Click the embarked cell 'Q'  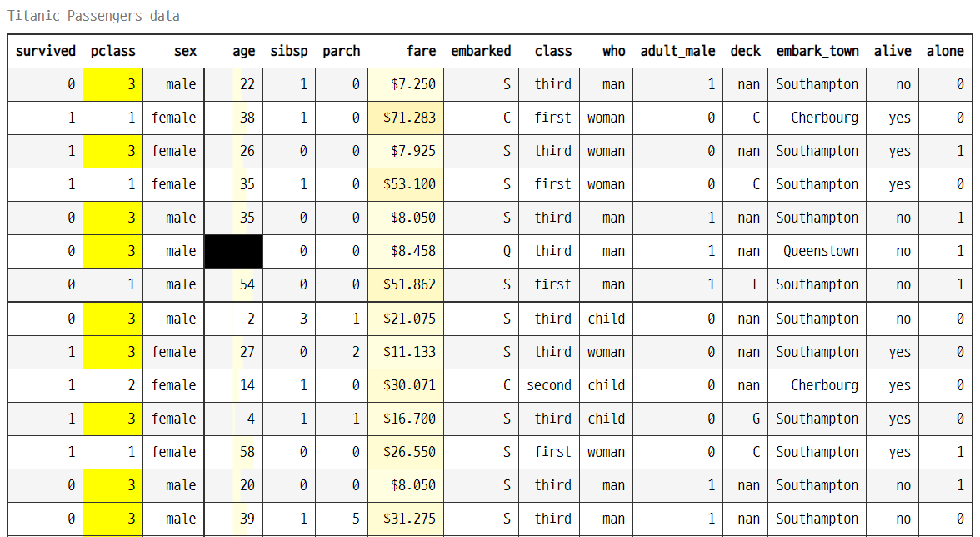coord(482,251)
